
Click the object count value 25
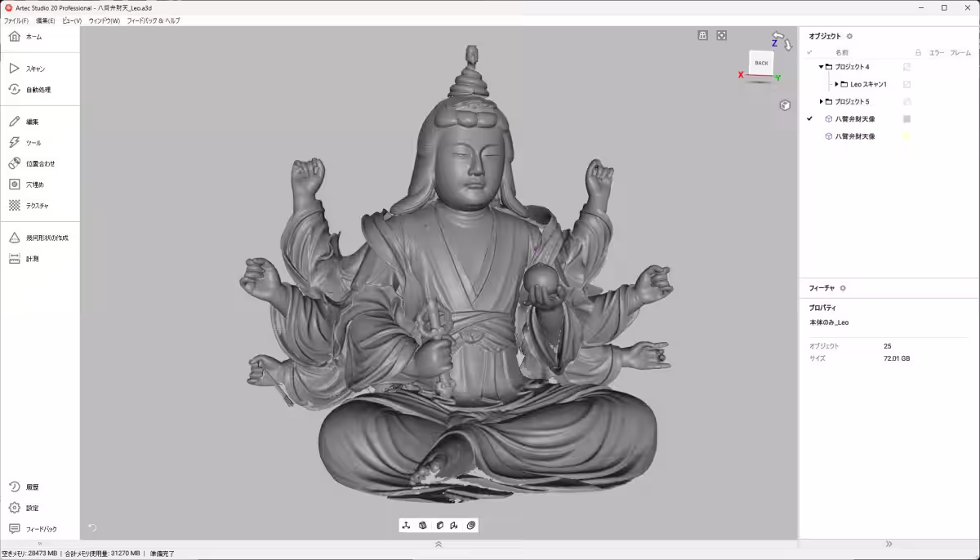tap(887, 346)
